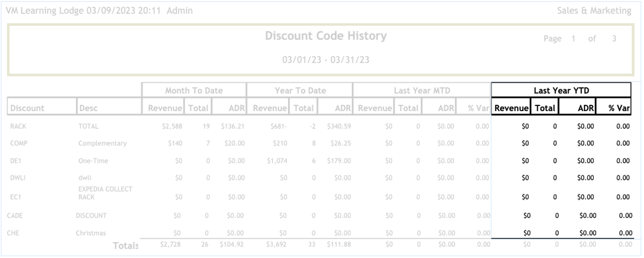Select the Month To Date group header
Image resolution: width=644 pixels, height=258 pixels.
click(194, 91)
